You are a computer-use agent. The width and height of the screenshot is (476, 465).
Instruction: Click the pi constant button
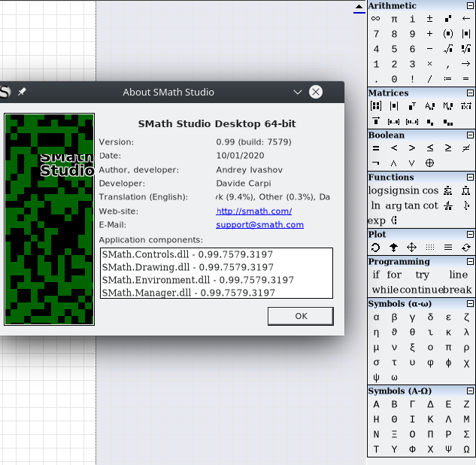[x=394, y=19]
